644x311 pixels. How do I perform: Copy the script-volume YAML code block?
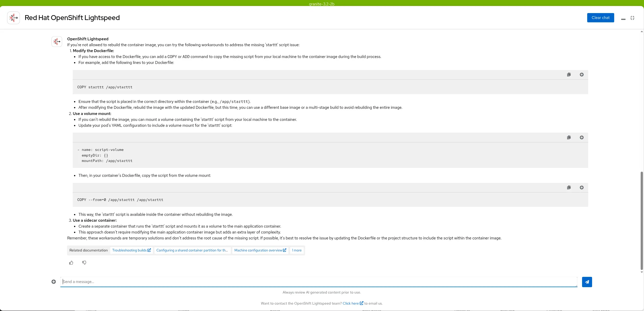(569, 138)
